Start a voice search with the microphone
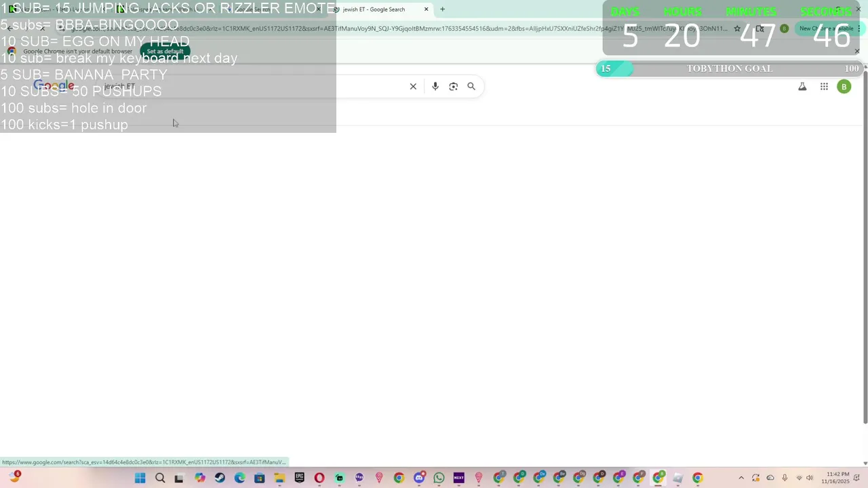Screen dimensions: 868x488 tap(435, 86)
